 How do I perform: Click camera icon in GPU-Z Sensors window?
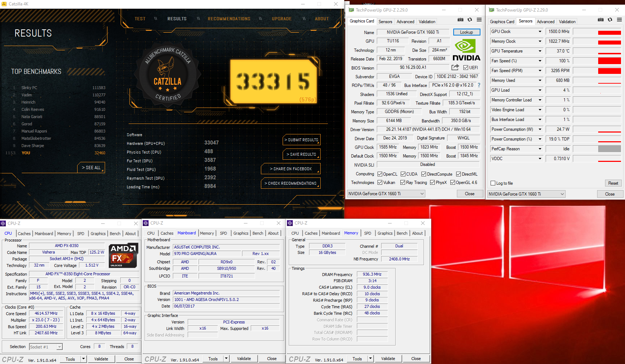pos(601,20)
